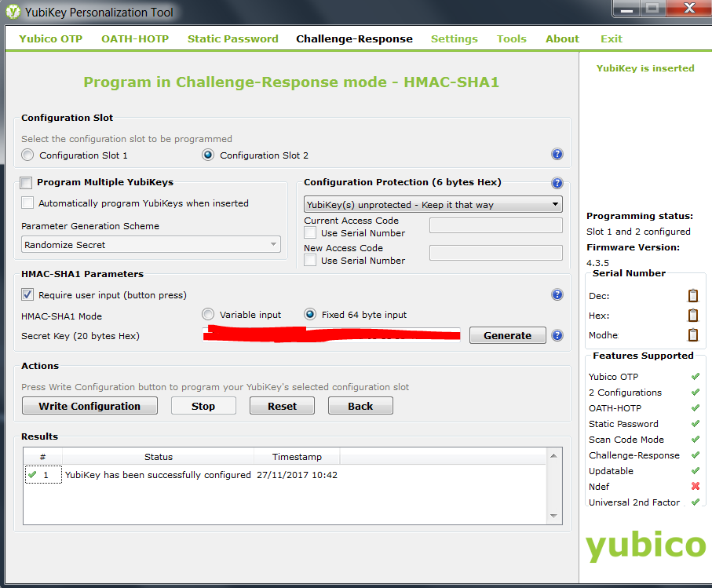Generate a new secret key
The image size is (712, 588).
[507, 335]
